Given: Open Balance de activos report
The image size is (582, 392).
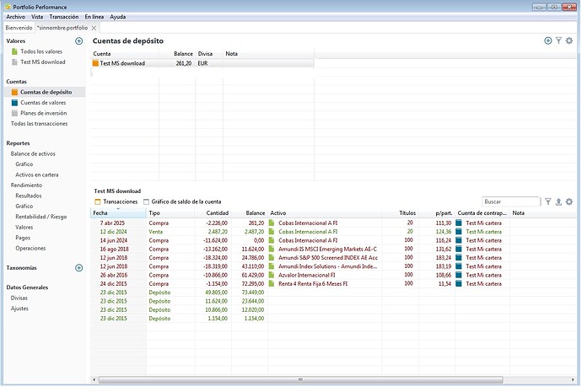Looking at the screenshot, I should coord(33,154).
